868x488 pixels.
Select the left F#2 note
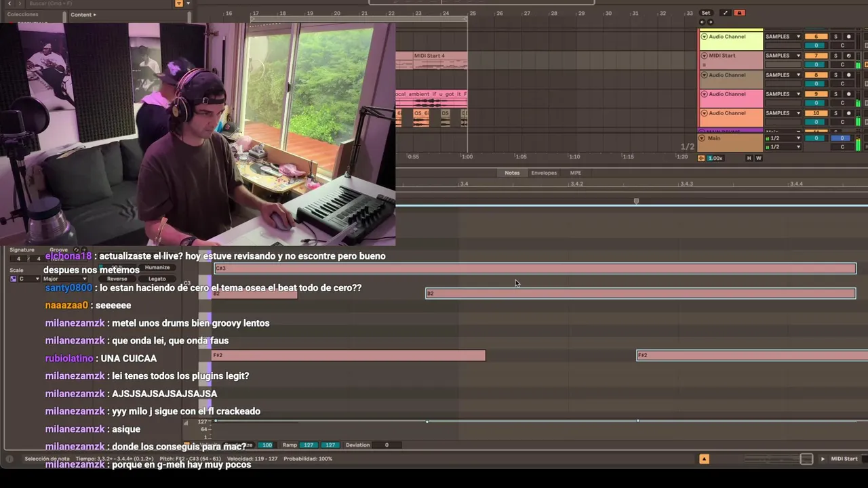[x=349, y=355]
